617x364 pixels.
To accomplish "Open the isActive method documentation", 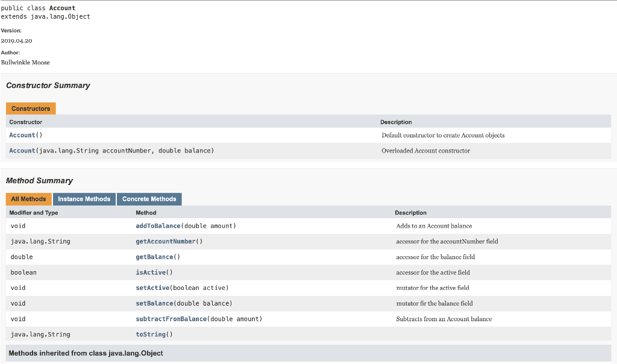I will pos(151,272).
